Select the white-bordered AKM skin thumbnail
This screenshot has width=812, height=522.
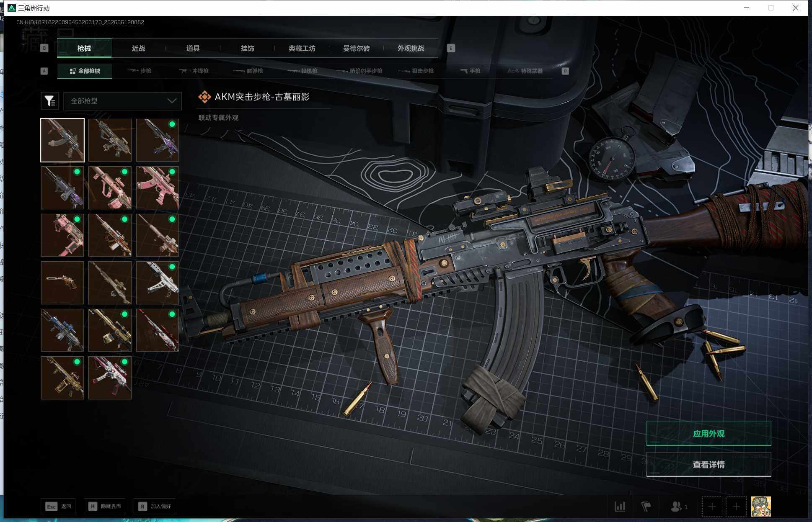click(x=62, y=140)
